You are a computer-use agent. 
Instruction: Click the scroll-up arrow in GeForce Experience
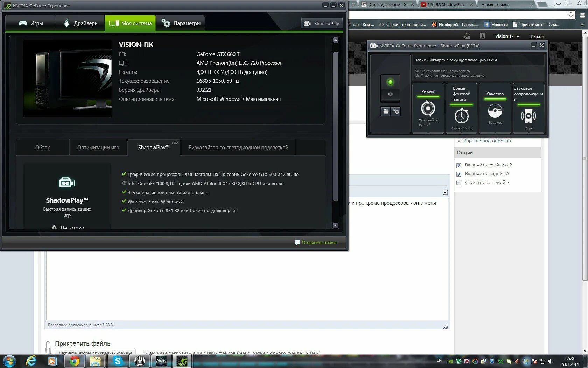(336, 40)
